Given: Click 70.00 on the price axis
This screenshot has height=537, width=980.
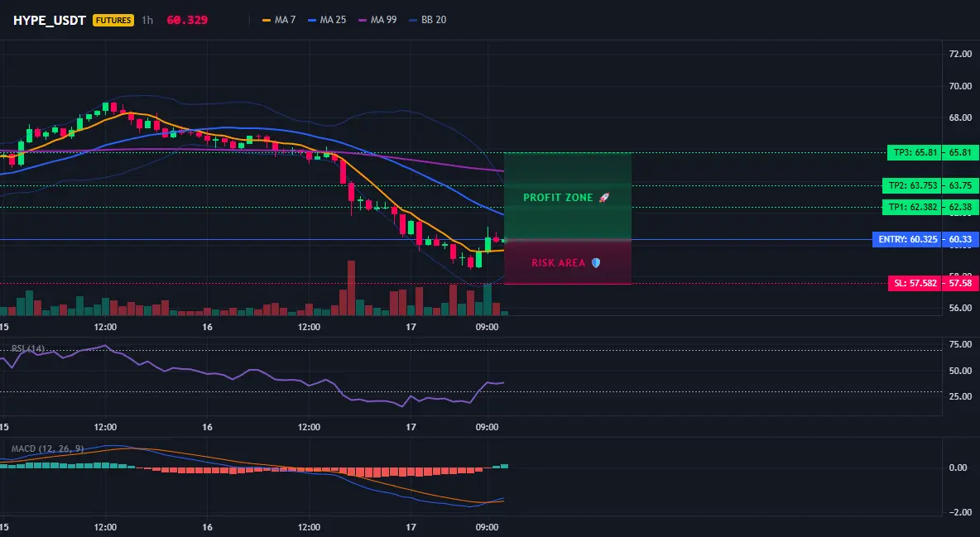Looking at the screenshot, I should [x=960, y=86].
